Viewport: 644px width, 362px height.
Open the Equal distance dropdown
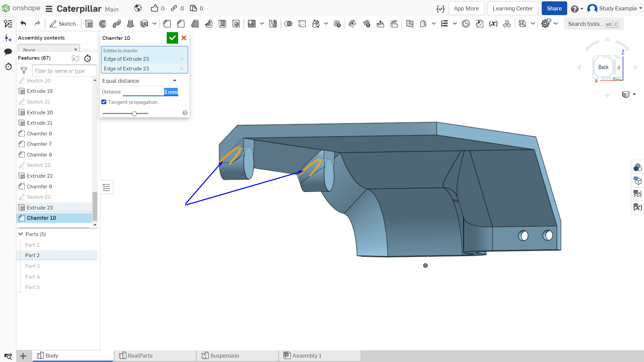[140, 81]
